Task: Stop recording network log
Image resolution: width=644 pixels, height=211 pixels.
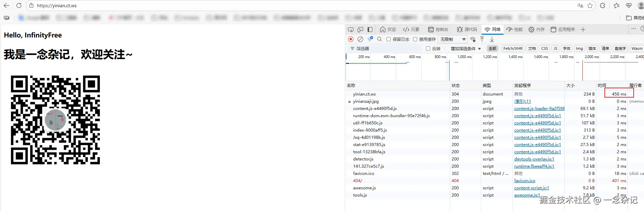Action: coord(351,39)
